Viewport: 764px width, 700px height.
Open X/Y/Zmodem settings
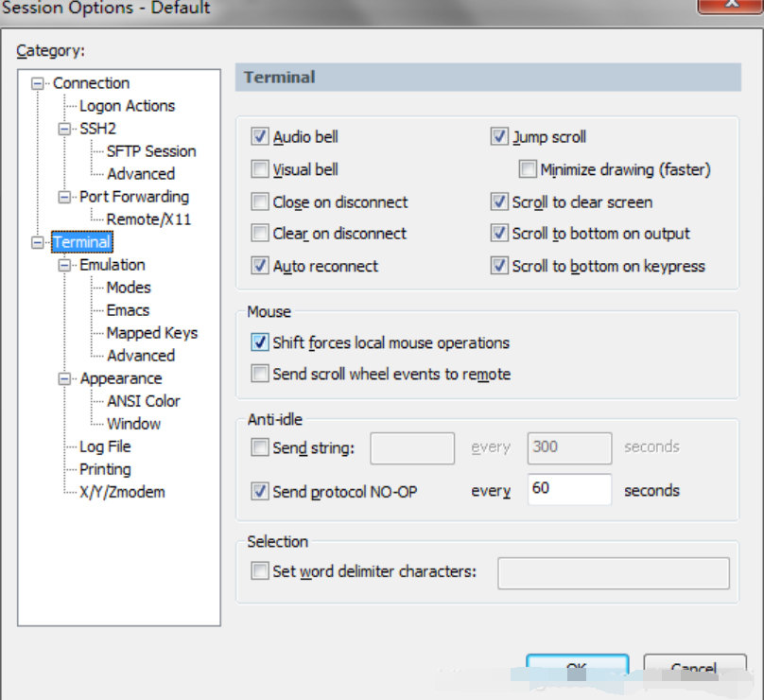(122, 492)
